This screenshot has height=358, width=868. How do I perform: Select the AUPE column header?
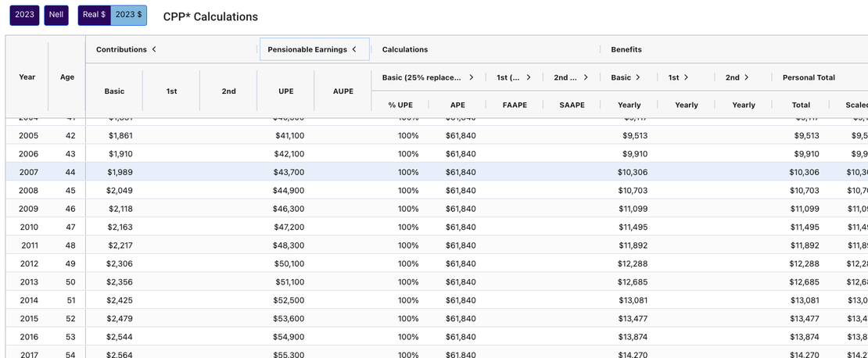tap(343, 91)
